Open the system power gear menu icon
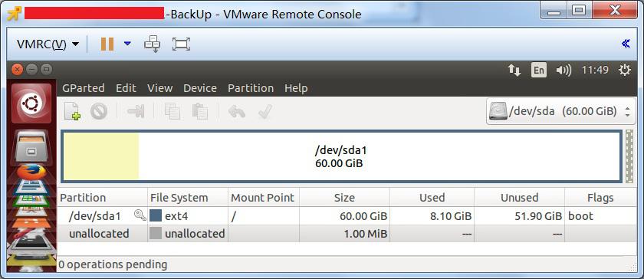 pos(624,70)
